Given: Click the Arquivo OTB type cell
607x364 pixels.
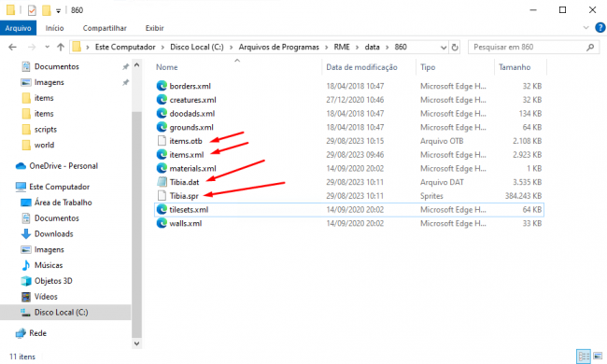Looking at the screenshot, I should 442,141.
